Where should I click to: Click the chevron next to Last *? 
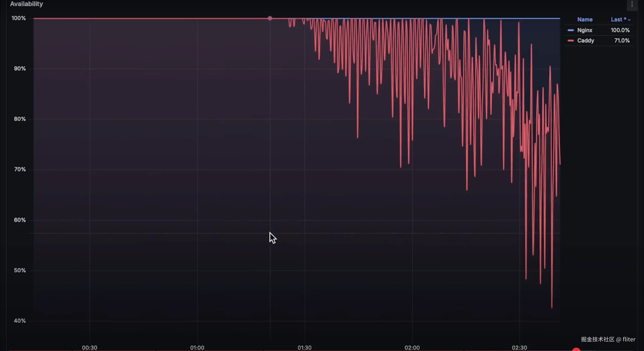pyautogui.click(x=629, y=20)
